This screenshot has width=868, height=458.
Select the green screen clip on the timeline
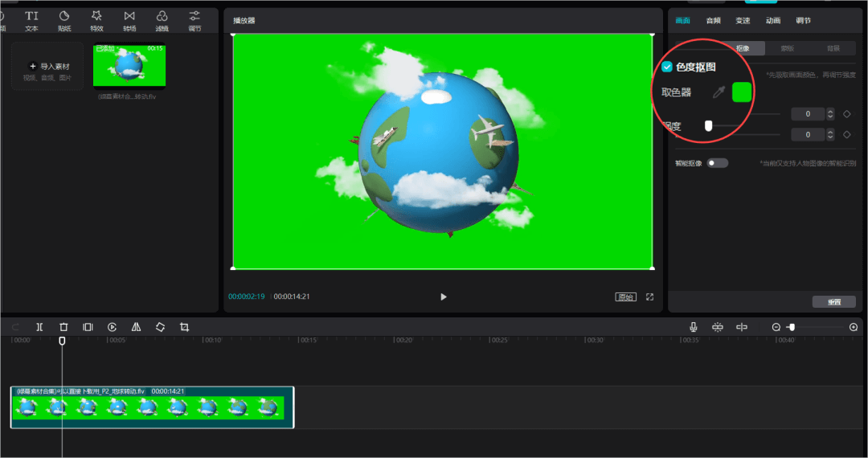[x=152, y=407]
